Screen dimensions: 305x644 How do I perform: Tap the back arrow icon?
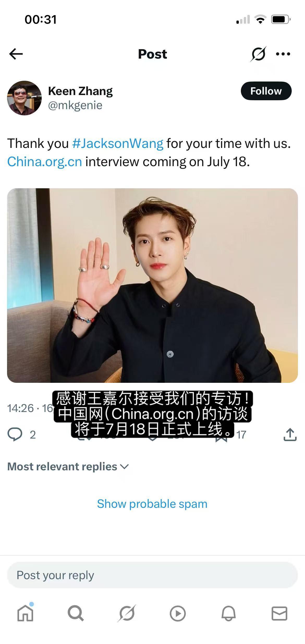16,54
